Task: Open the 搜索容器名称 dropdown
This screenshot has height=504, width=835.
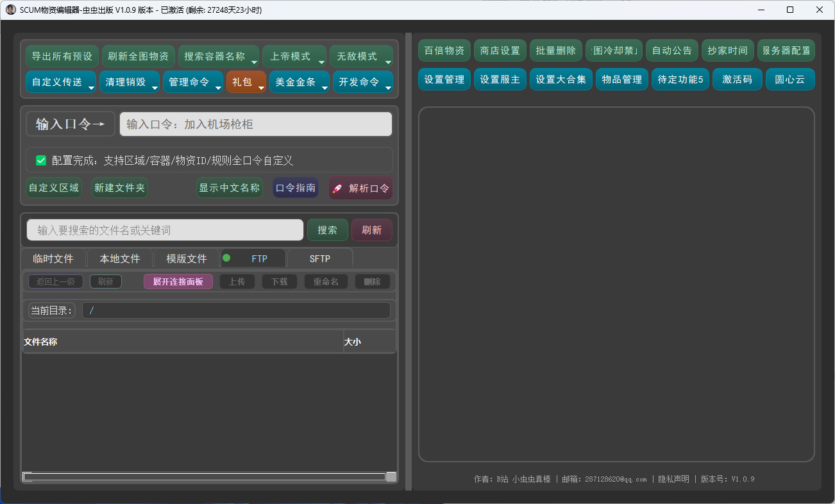Action: [219, 56]
